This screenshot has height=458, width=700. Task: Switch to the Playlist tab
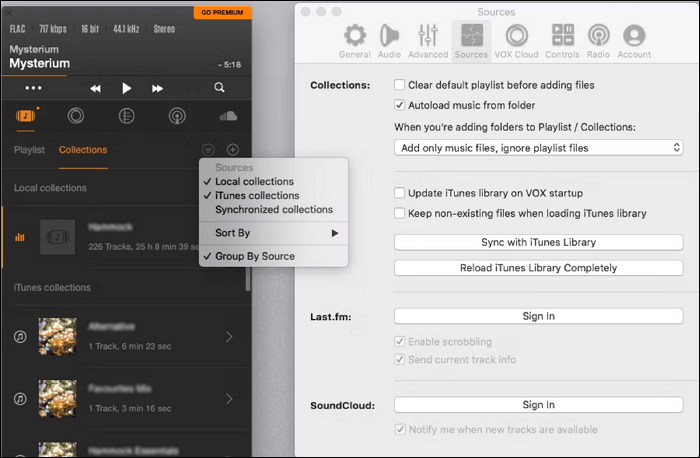[28, 150]
